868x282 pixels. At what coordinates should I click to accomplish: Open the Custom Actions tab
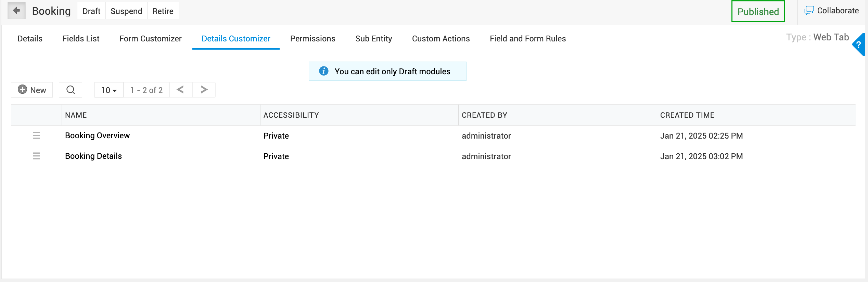[441, 39]
